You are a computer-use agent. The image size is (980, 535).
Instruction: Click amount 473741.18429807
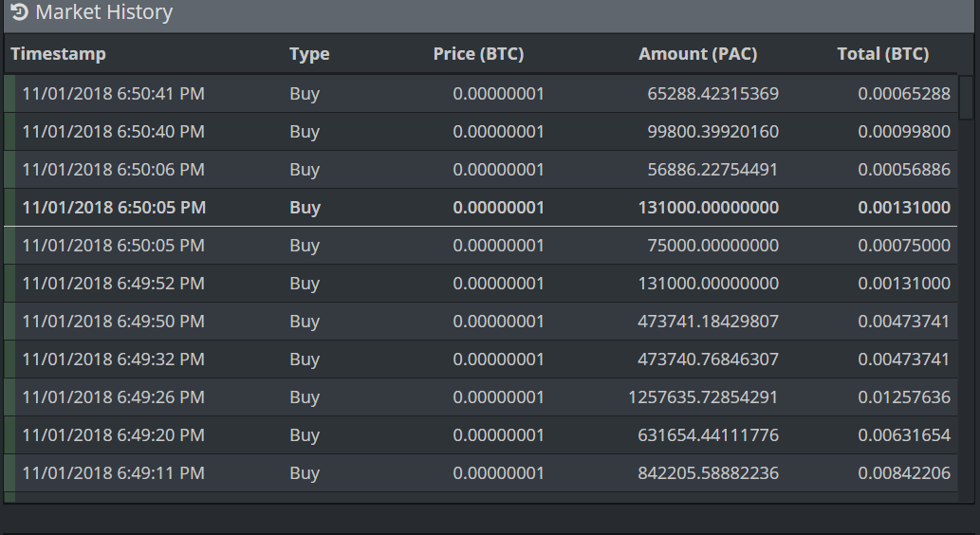coord(708,322)
